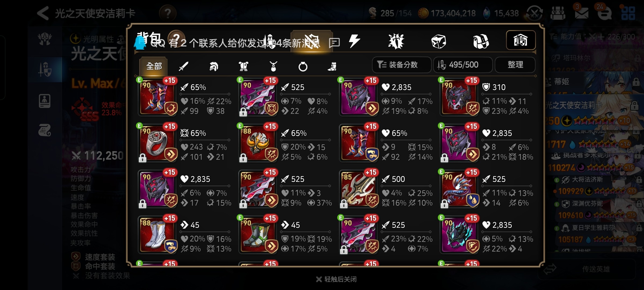Select the sword weapon filter icon

click(184, 66)
